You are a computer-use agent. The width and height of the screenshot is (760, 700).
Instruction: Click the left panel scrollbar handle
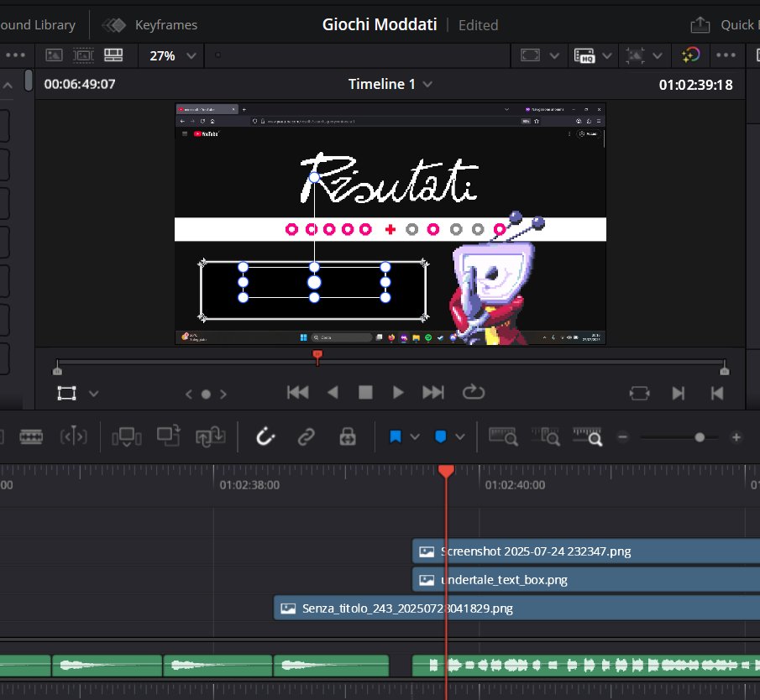point(29,81)
